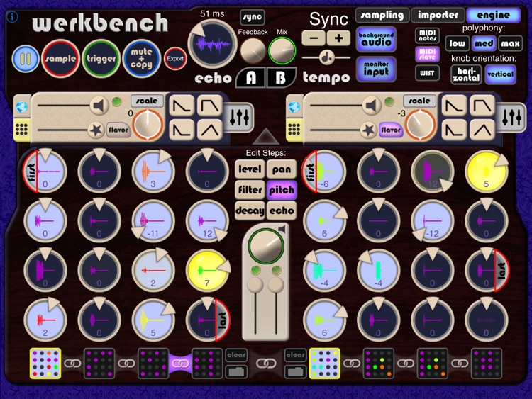This screenshot has width=532, height=399.
Task: Click the left step knob showing -11
Action: 153,221
